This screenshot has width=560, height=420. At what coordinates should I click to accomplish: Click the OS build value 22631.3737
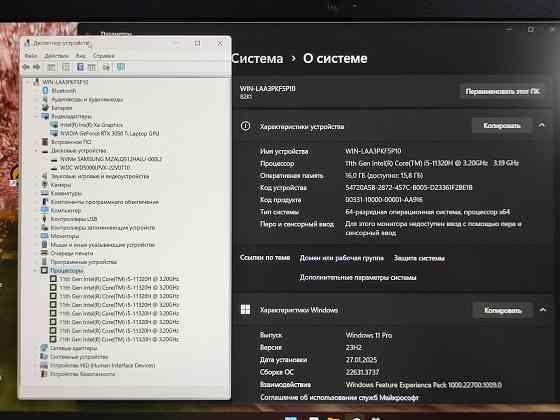[362, 372]
